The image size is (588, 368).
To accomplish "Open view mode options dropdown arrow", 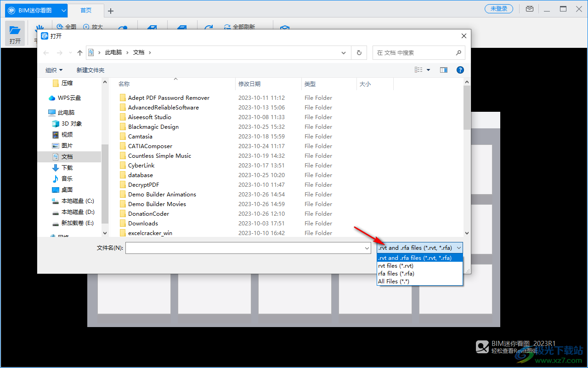I will pos(429,70).
